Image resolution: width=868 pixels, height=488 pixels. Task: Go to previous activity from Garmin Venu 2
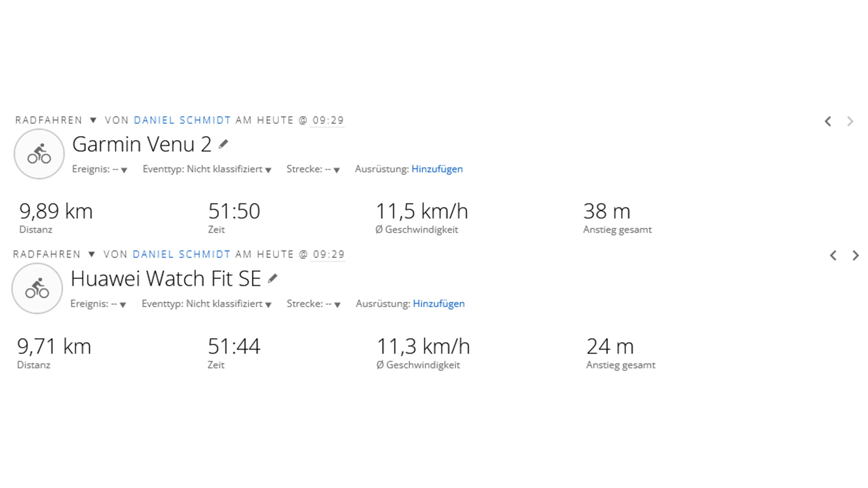pyautogui.click(x=828, y=121)
